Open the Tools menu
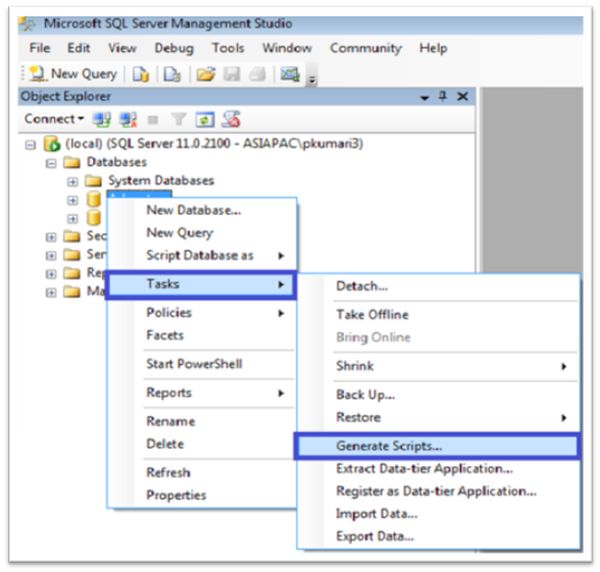Screen dimensions: 600x572 228,48
